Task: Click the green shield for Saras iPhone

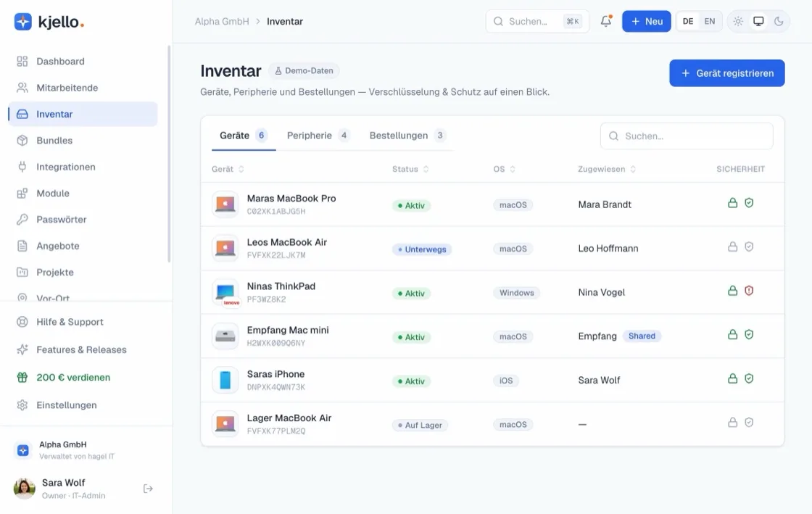Action: point(749,379)
